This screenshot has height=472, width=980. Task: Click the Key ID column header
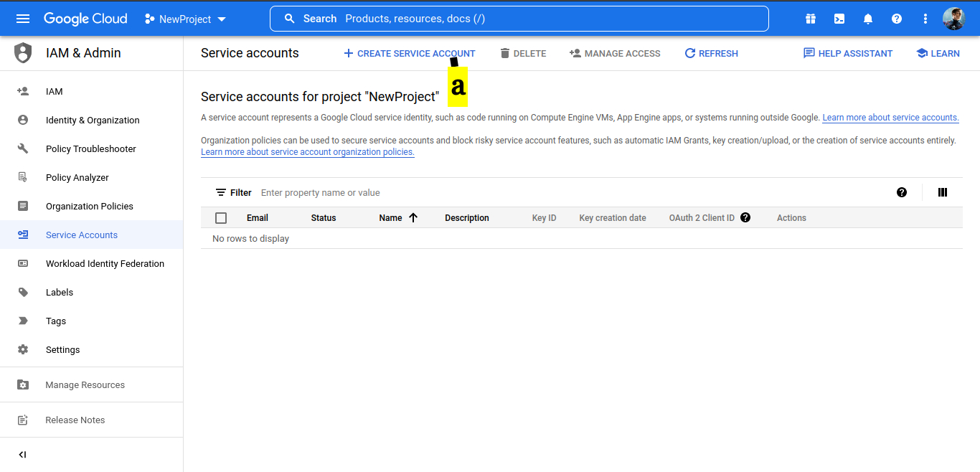point(545,218)
